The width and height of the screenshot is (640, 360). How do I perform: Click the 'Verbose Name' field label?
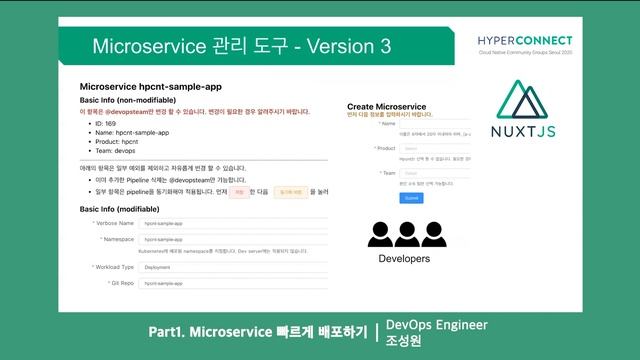click(x=115, y=223)
